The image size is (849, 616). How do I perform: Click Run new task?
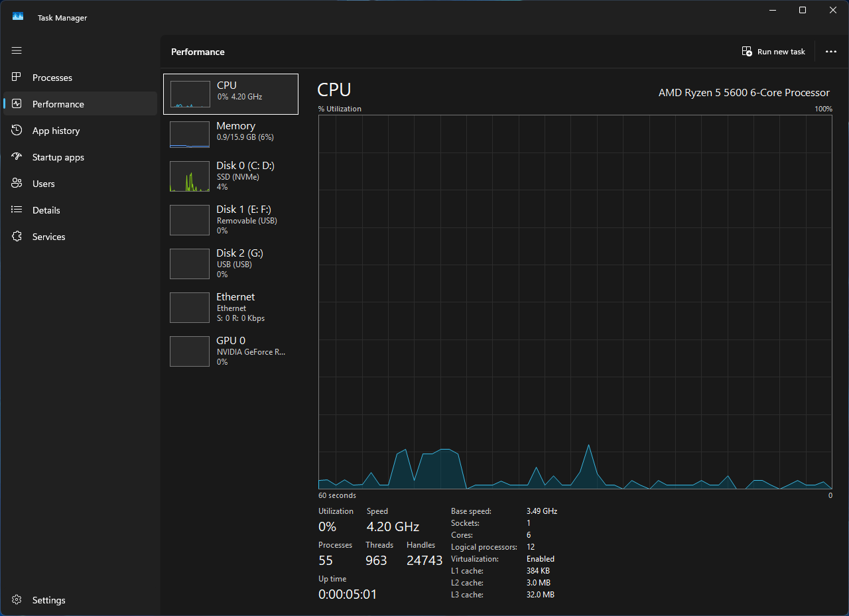pyautogui.click(x=773, y=51)
